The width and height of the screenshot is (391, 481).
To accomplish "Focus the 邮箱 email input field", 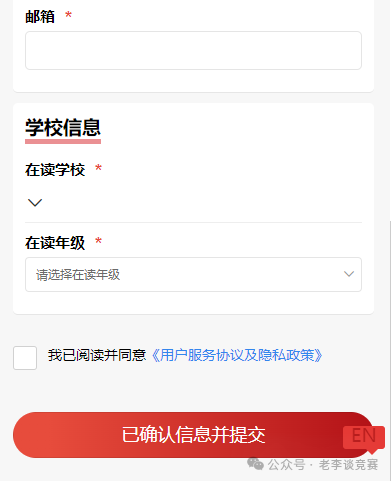I will [x=193, y=50].
